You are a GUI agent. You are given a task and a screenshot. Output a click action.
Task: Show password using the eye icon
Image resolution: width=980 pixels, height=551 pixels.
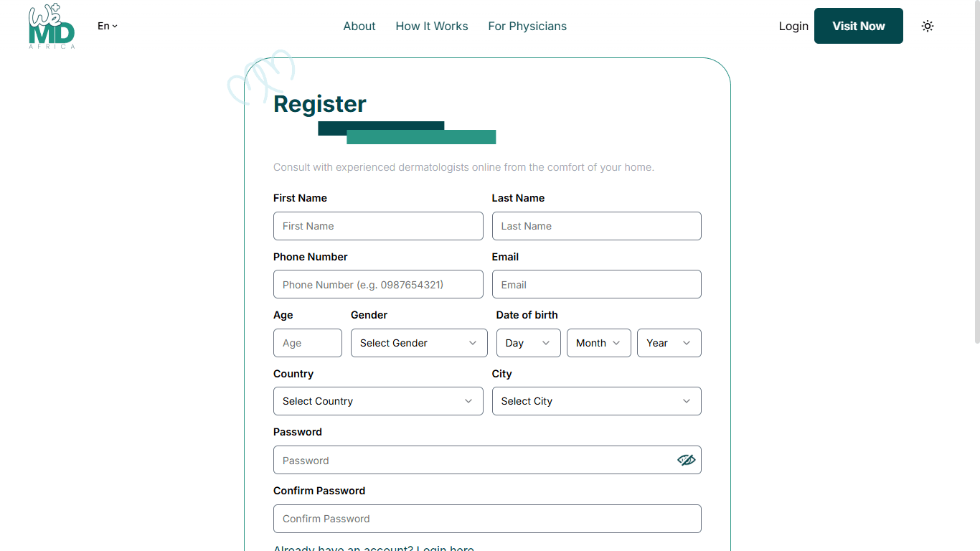[686, 460]
